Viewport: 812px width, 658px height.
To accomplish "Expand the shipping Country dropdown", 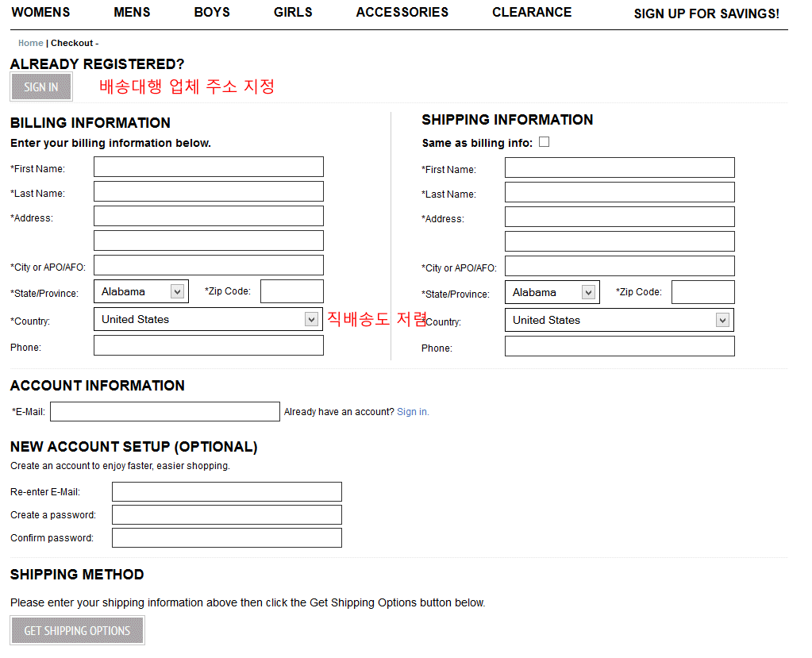I will [x=619, y=321].
